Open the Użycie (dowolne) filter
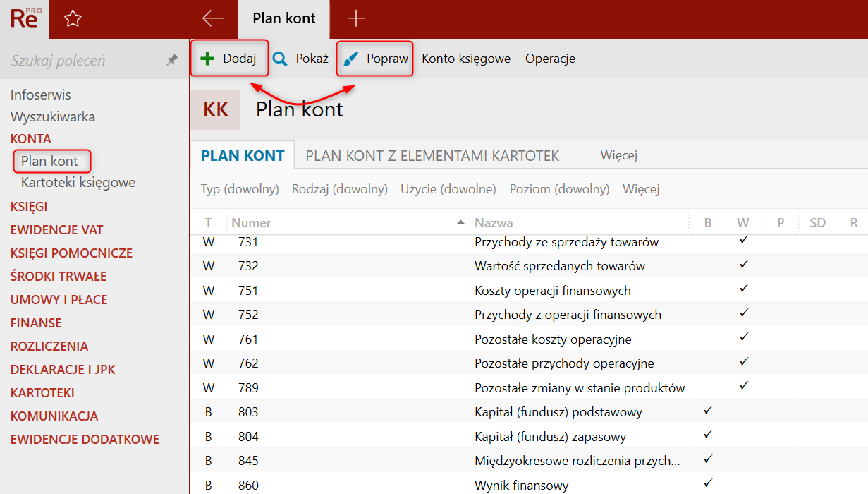The image size is (868, 494). point(448,189)
